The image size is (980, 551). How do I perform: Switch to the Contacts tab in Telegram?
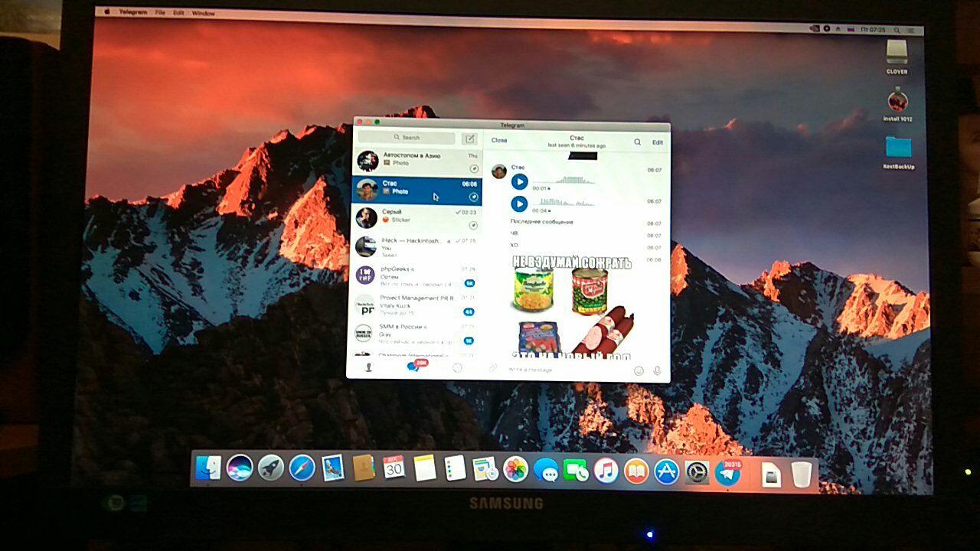368,367
